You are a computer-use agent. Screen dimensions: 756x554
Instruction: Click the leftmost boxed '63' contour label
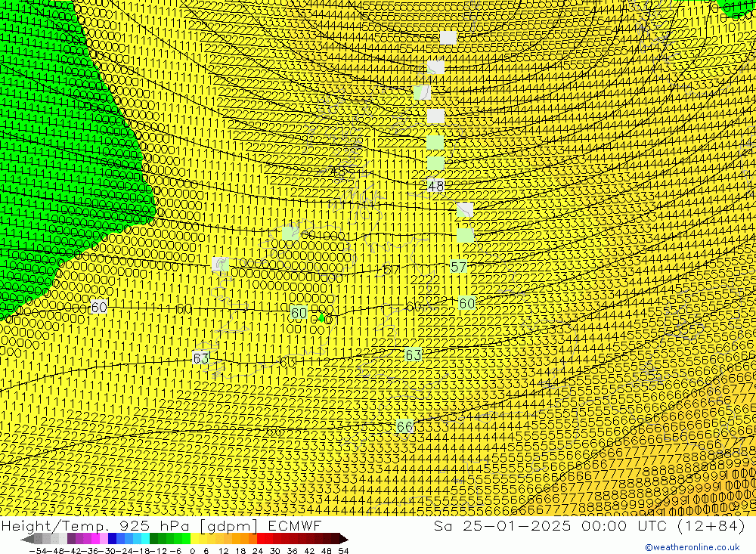coord(200,358)
